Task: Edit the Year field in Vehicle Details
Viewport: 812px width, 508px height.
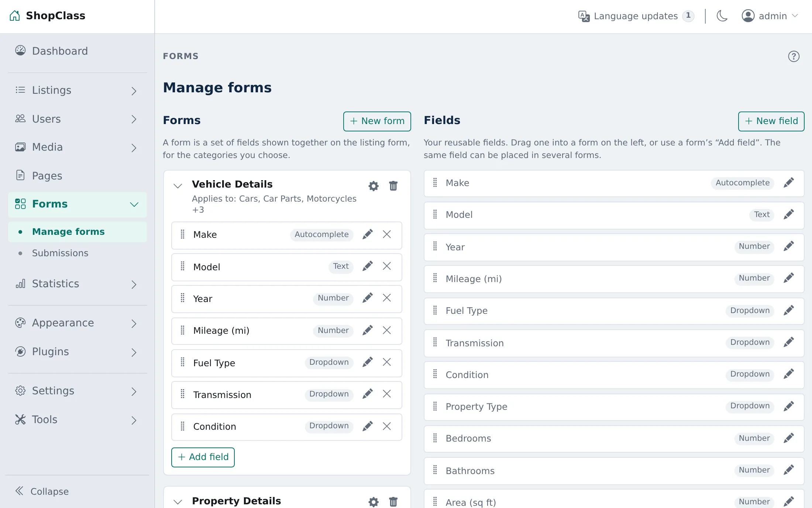Action: [367, 298]
